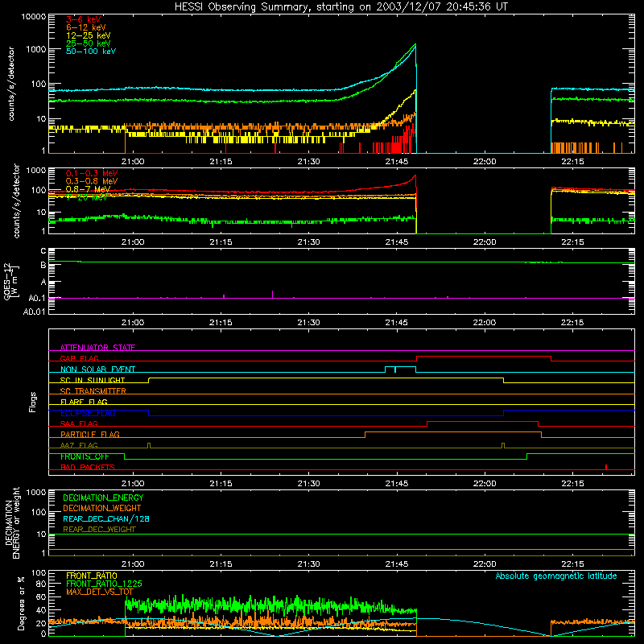Select the 25-50 keV legend label
Viewport: 644px width, 644px height.
click(89, 43)
